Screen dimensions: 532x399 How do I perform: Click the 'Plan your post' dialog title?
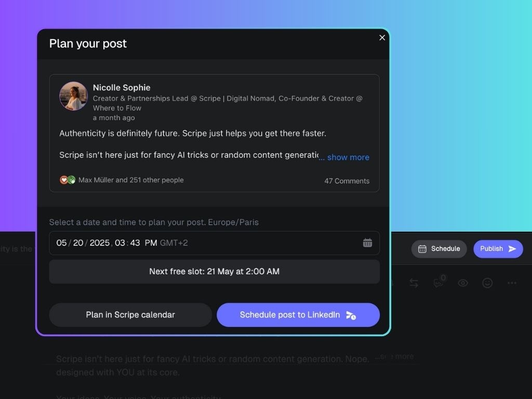click(x=88, y=44)
